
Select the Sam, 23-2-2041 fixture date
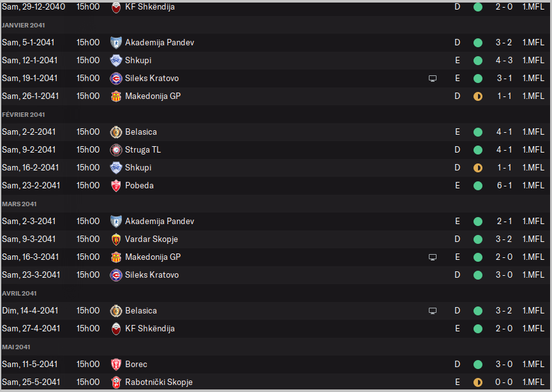(x=31, y=186)
